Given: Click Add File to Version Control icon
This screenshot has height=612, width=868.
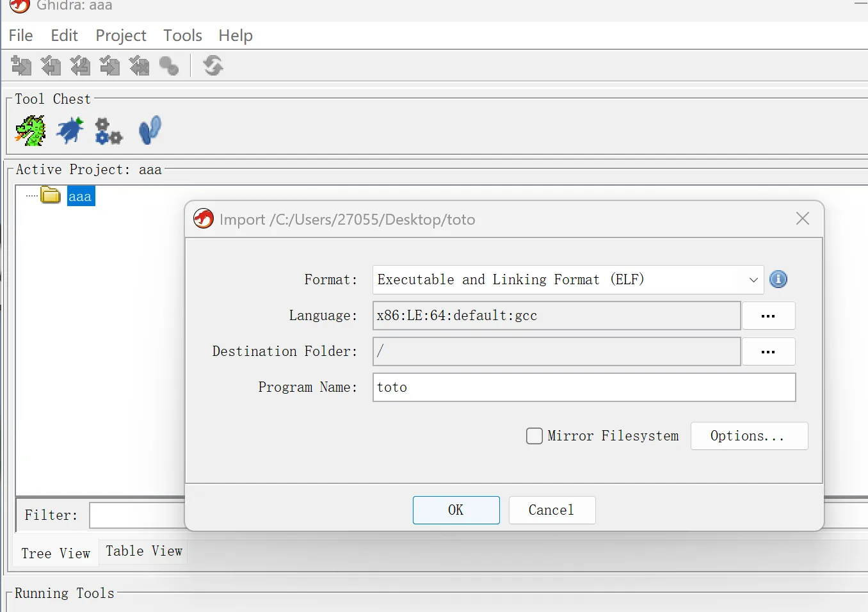Looking at the screenshot, I should point(21,65).
